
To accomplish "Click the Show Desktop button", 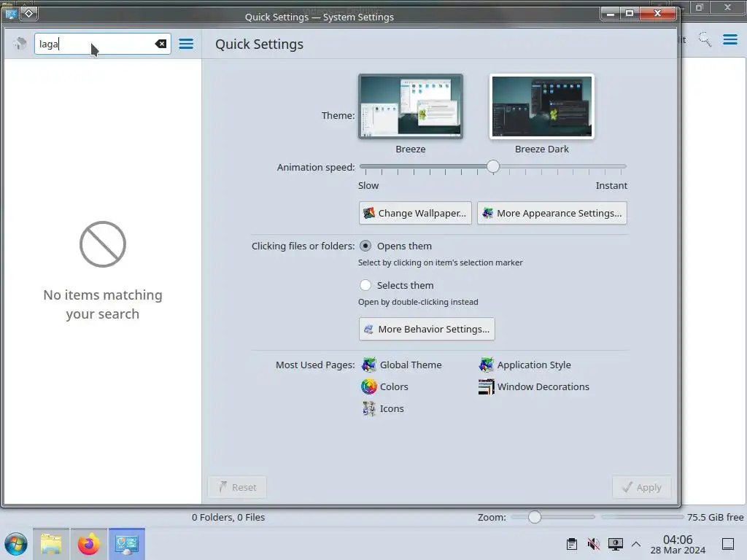I will (728, 544).
